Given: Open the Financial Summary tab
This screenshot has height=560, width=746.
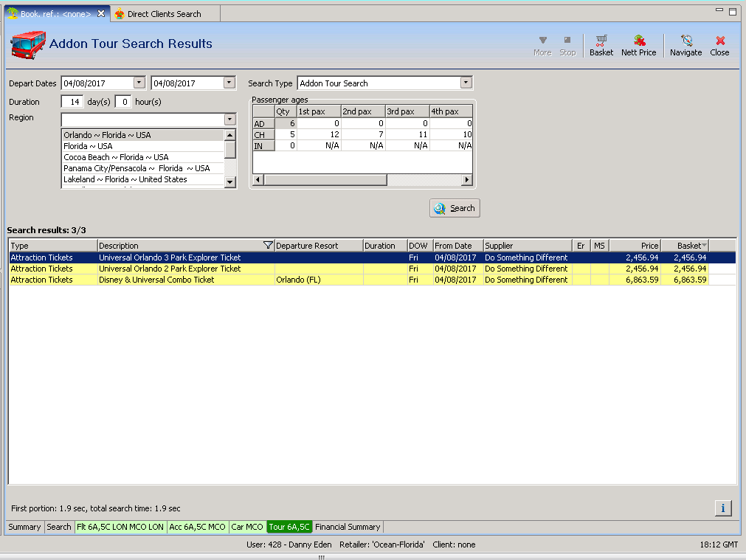Looking at the screenshot, I should (x=348, y=527).
